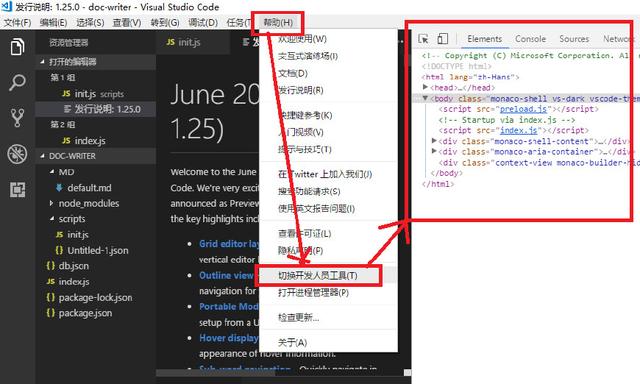The width and height of the screenshot is (640, 384).
Task: Click the DevTools inspect element icon
Action: (423, 39)
